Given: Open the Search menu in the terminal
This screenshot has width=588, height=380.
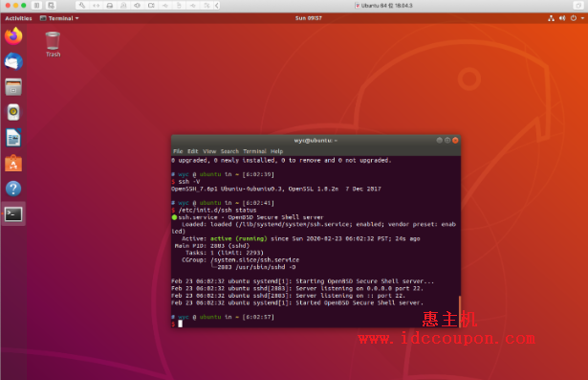Looking at the screenshot, I should point(229,151).
